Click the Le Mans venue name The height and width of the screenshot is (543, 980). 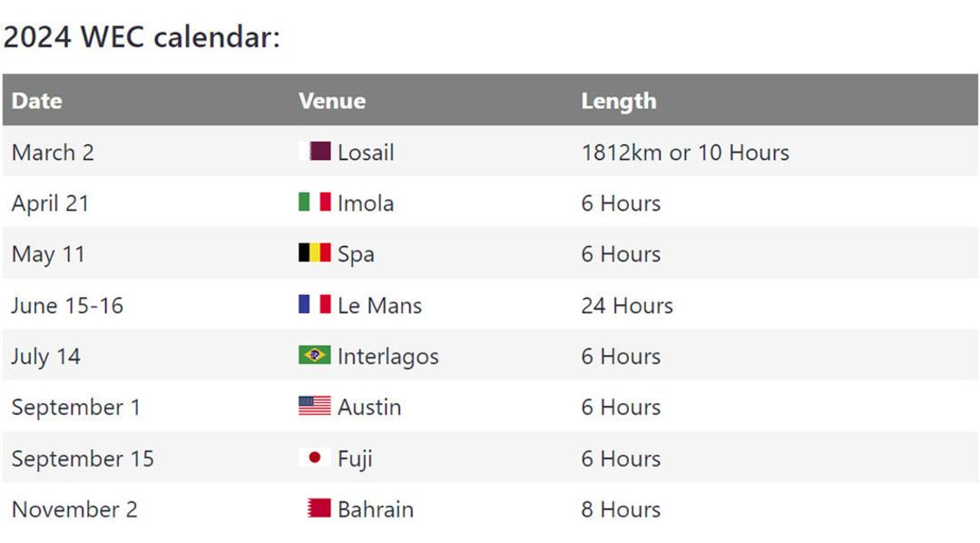pyautogui.click(x=379, y=305)
